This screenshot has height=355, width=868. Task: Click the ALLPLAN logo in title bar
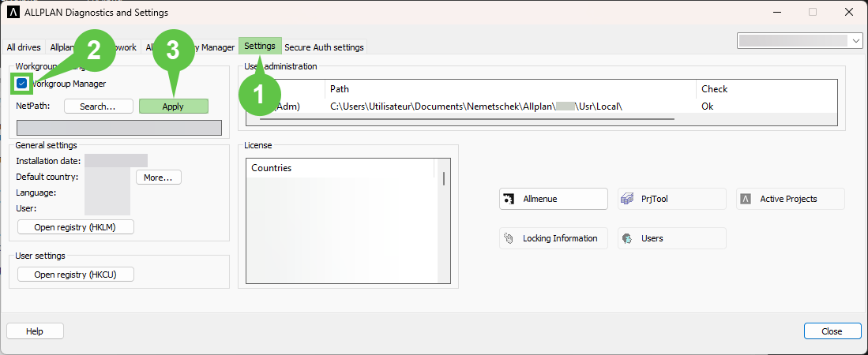point(13,12)
